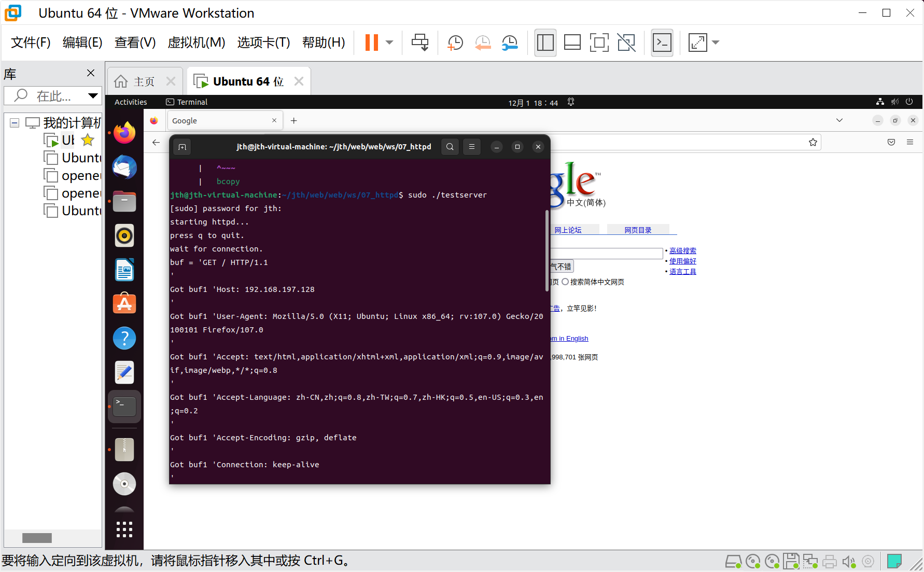924x572 pixels.
Task: Click the notification bell icon in top bar
Action: click(x=571, y=102)
